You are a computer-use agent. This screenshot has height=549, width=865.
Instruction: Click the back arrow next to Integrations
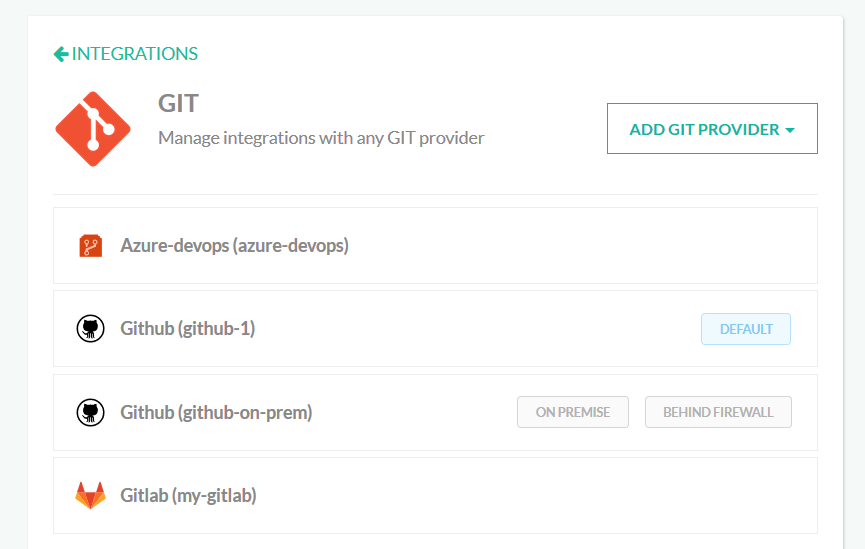pos(61,54)
